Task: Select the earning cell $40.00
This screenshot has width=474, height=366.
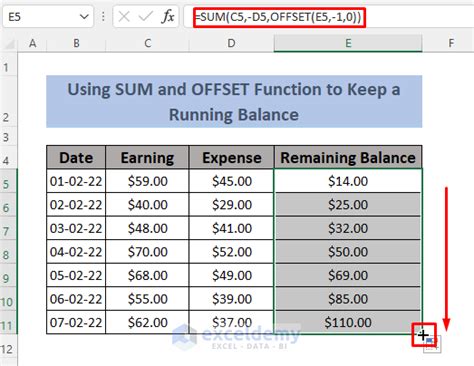Action: click(x=147, y=205)
